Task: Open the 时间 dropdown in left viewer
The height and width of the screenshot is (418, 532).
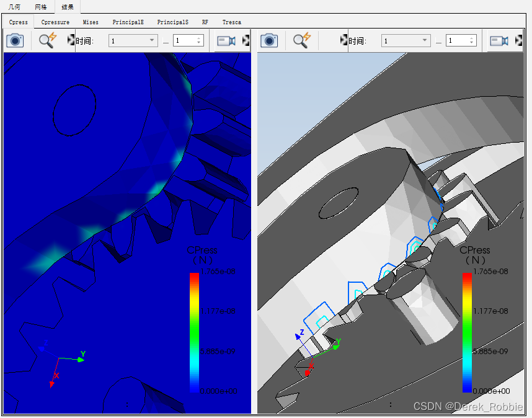Action: (x=133, y=41)
